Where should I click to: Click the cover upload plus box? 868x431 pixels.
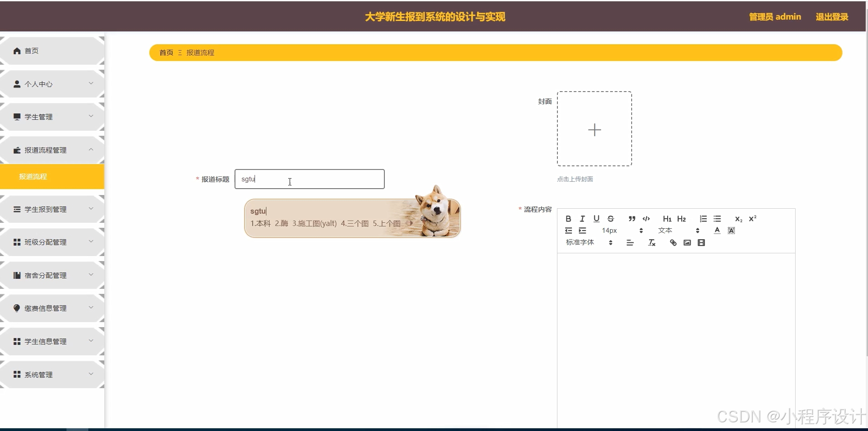click(594, 129)
